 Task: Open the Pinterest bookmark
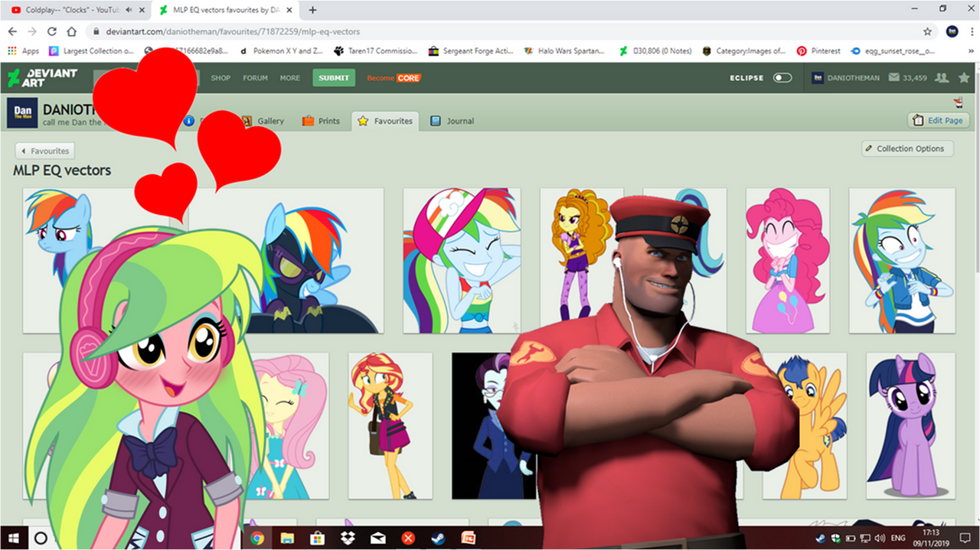818,51
